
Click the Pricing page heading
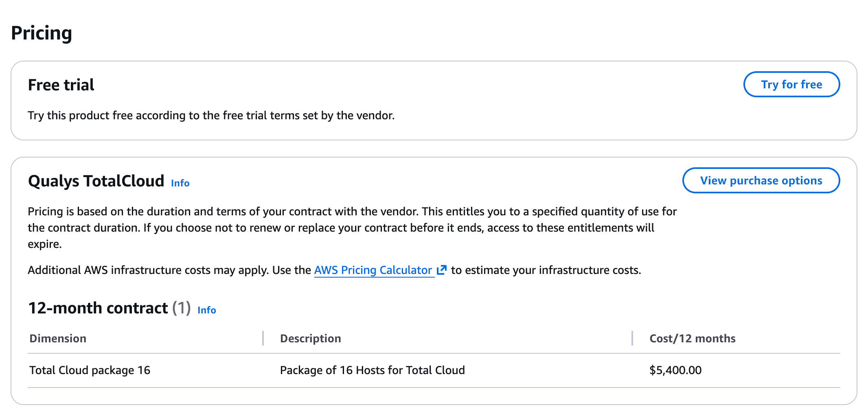pyautogui.click(x=42, y=33)
